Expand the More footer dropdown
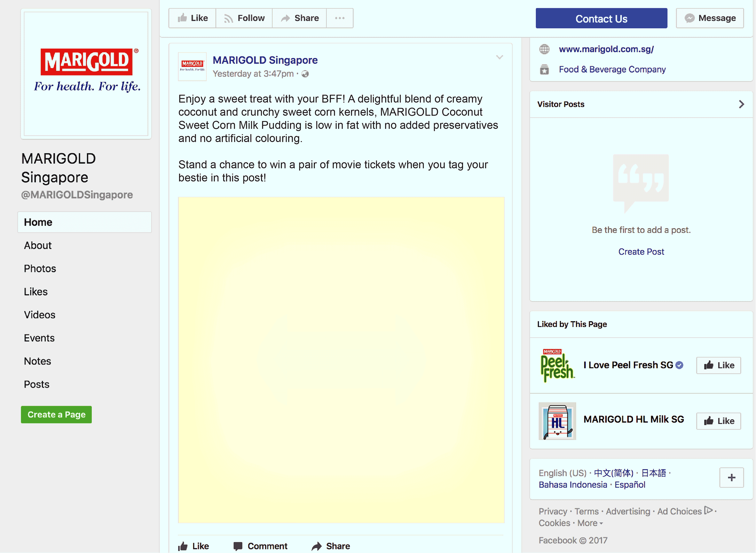Screen dimensions: 756x553 click(590, 523)
